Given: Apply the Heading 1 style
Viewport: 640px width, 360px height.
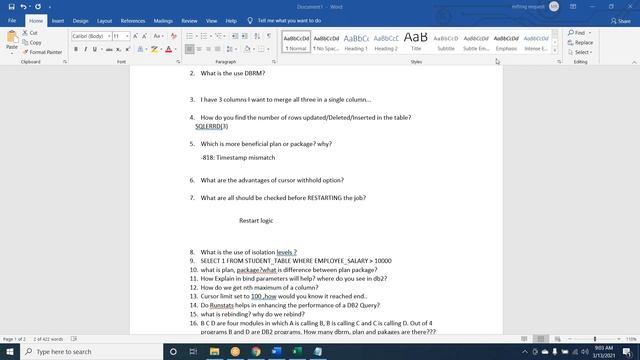Looking at the screenshot, I should pyautogui.click(x=356, y=42).
